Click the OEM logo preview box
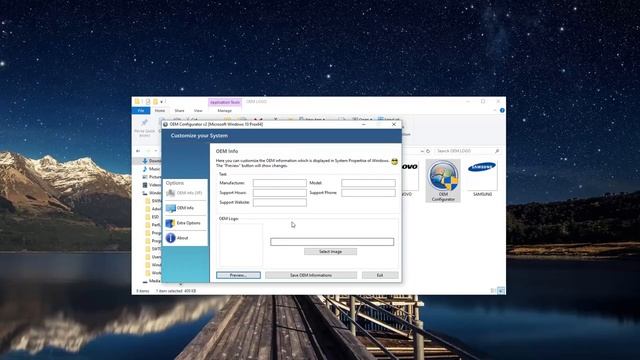 pos(241,244)
